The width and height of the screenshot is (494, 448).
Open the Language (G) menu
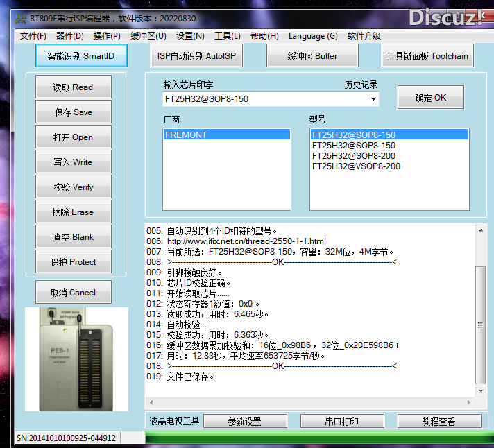313,36
